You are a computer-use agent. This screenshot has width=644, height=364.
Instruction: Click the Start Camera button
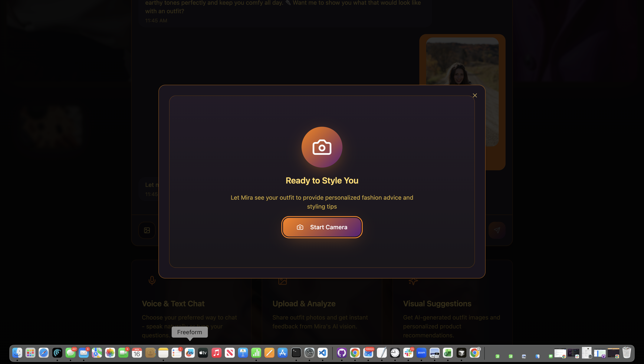coord(322,227)
